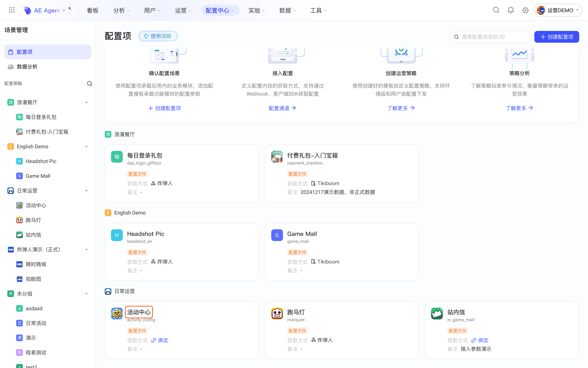The height and width of the screenshot is (368, 588).
Task: Collapse the English Demo sidebar group
Action: (86, 146)
